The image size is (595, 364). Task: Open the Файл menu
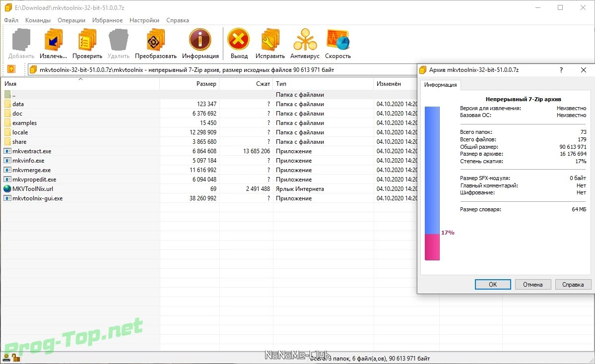click(11, 20)
